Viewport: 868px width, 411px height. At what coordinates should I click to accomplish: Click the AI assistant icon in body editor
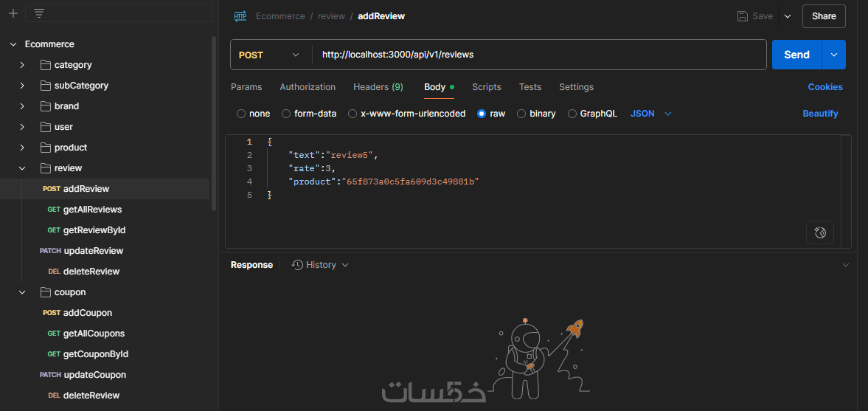[x=820, y=232]
